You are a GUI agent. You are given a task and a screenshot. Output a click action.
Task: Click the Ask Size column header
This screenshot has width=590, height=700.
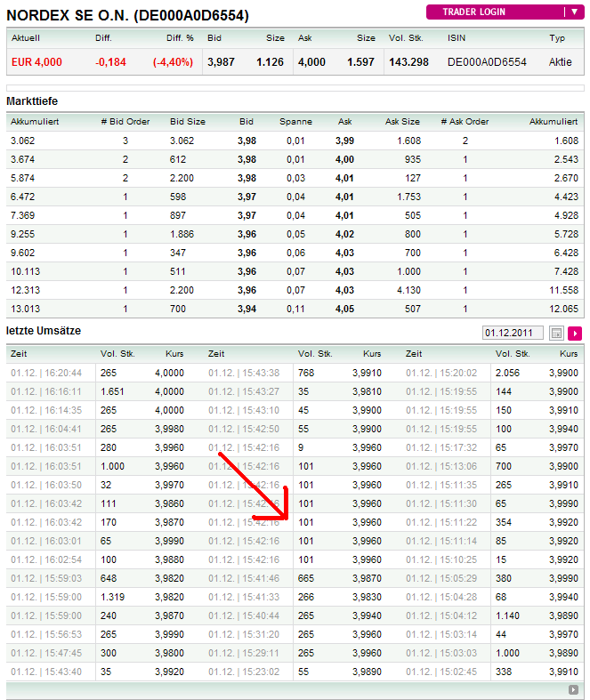[x=402, y=122]
